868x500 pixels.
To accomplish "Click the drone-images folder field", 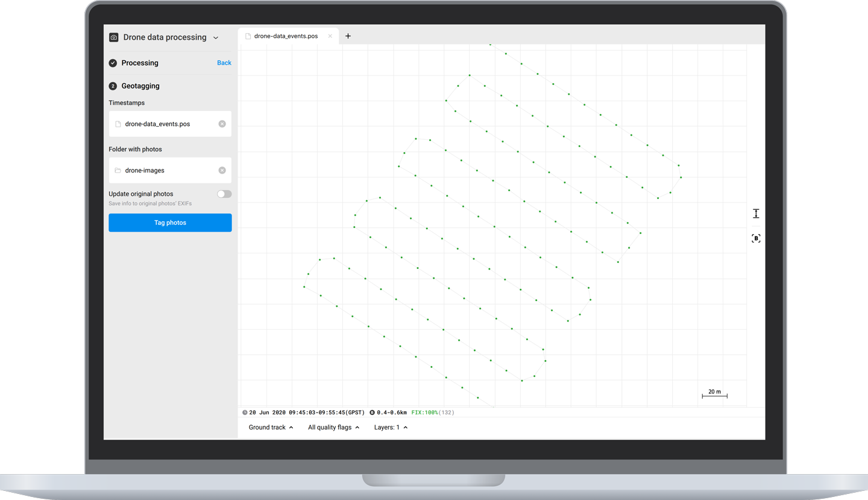I will (170, 170).
